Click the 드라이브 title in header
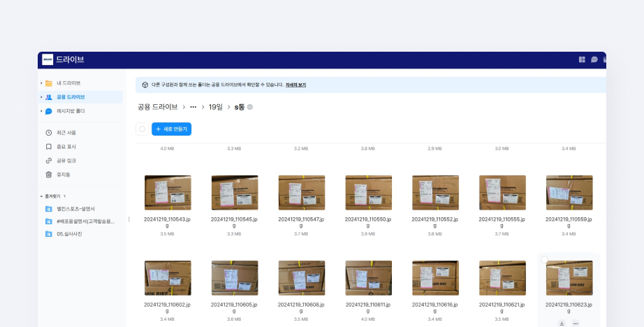The height and width of the screenshot is (327, 644). [x=71, y=59]
